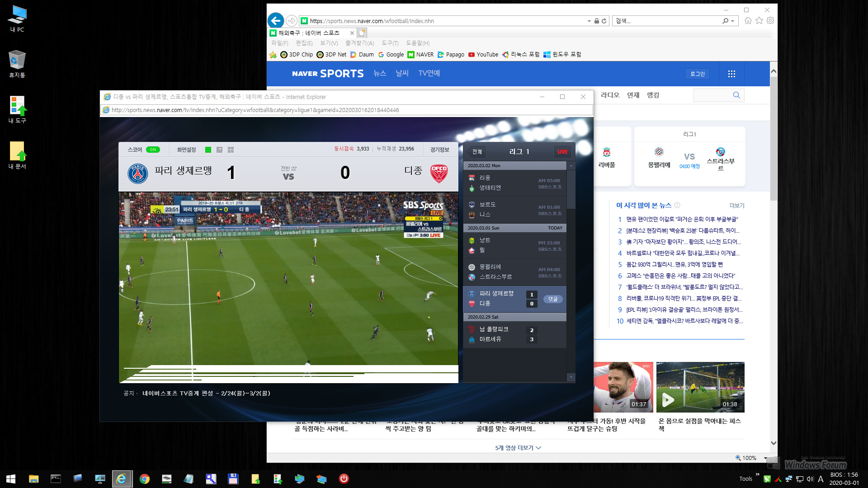Viewport: 868px width, 488px height.
Task: Open the Papago favorites bar link
Action: [451, 55]
